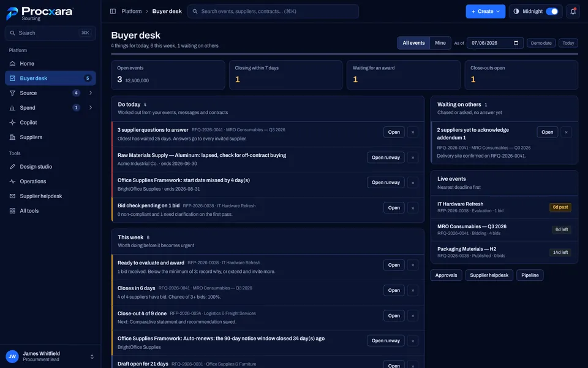Click the top search events field

pyautogui.click(x=273, y=11)
